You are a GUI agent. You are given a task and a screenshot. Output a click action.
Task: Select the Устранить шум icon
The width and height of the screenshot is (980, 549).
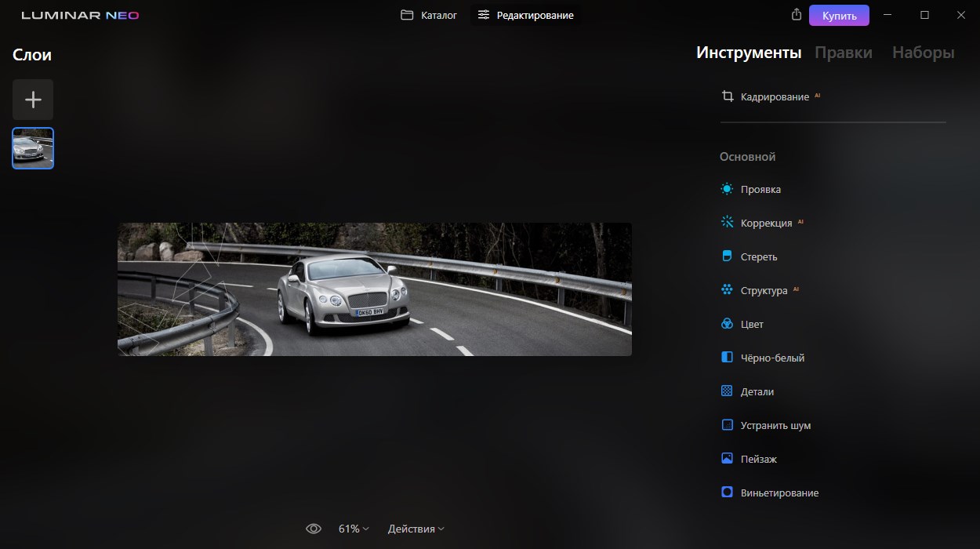point(727,425)
